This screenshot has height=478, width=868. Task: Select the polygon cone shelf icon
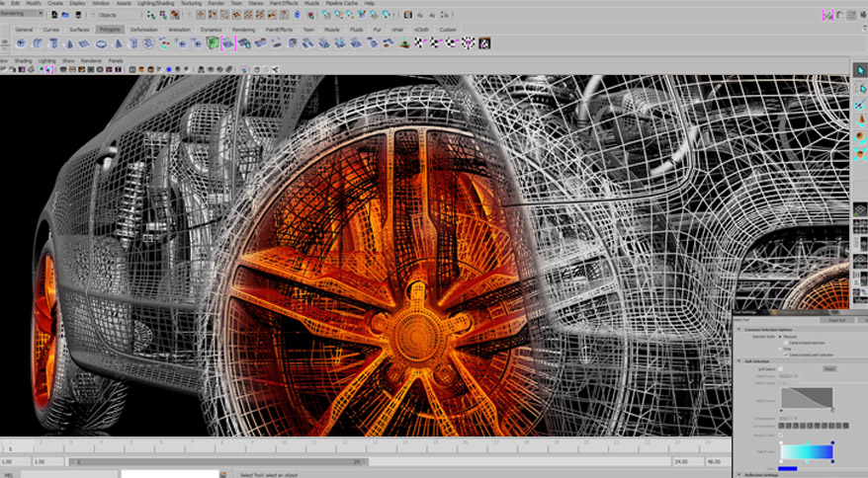pos(69,43)
